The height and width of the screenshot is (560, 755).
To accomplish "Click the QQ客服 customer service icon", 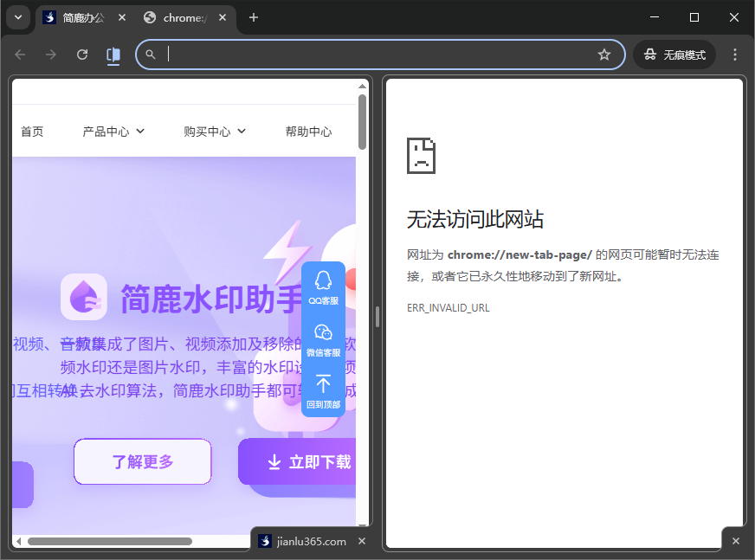I will tap(323, 281).
